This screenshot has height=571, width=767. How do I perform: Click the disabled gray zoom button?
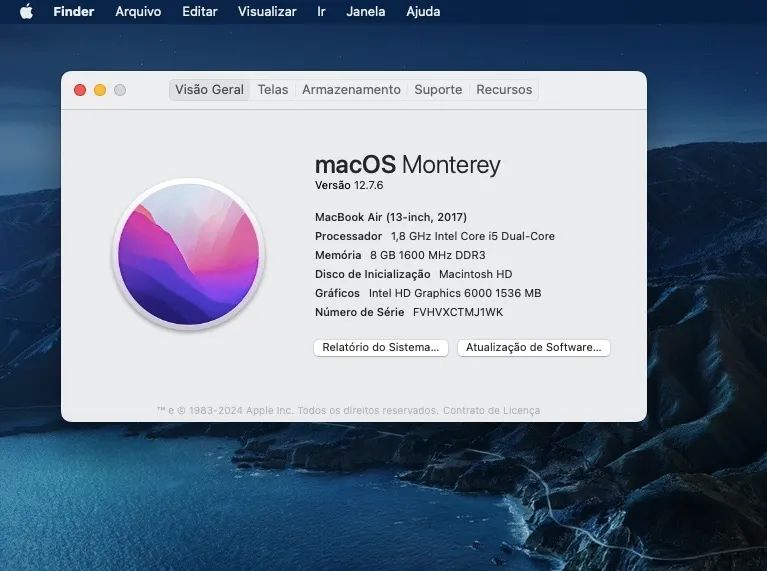(120, 90)
